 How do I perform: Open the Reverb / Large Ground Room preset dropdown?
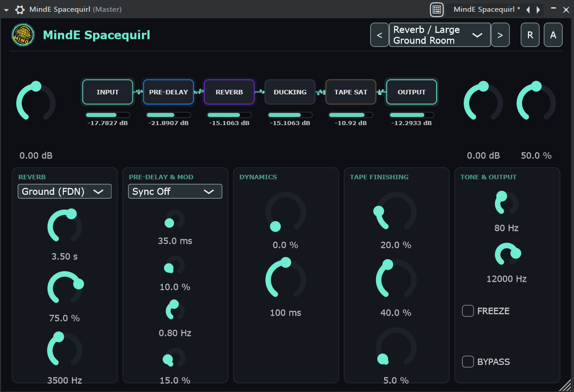pos(440,35)
